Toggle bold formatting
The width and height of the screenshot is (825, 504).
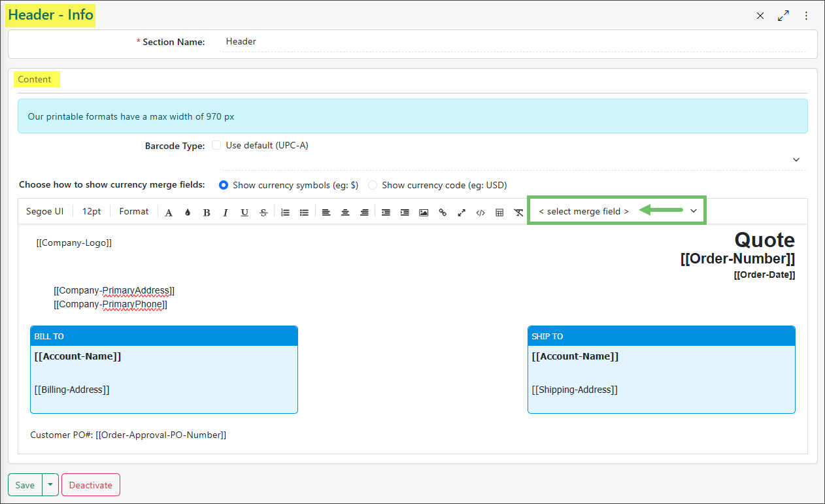coord(206,212)
